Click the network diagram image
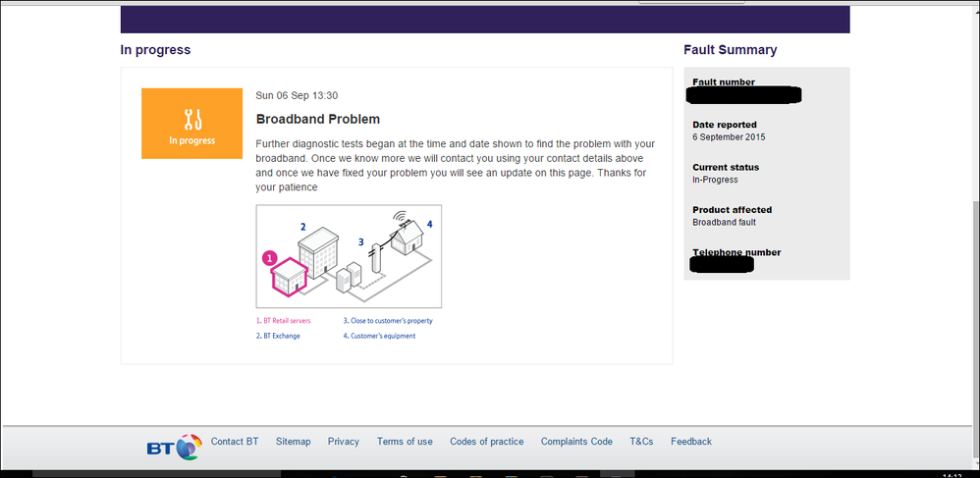980x478 pixels. (x=349, y=256)
